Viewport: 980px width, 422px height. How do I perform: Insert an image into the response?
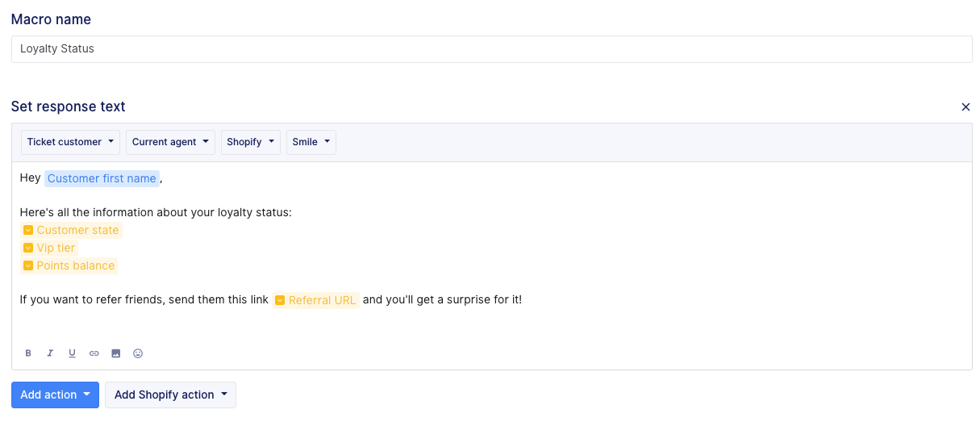click(115, 353)
